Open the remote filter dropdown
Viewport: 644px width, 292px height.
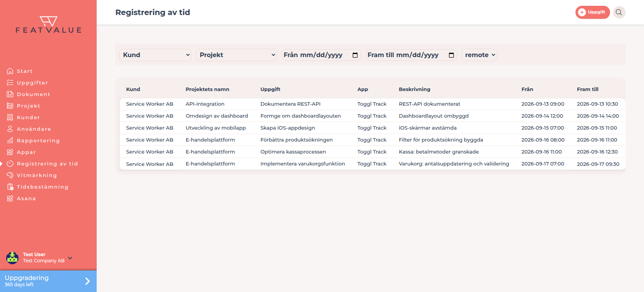(480, 55)
